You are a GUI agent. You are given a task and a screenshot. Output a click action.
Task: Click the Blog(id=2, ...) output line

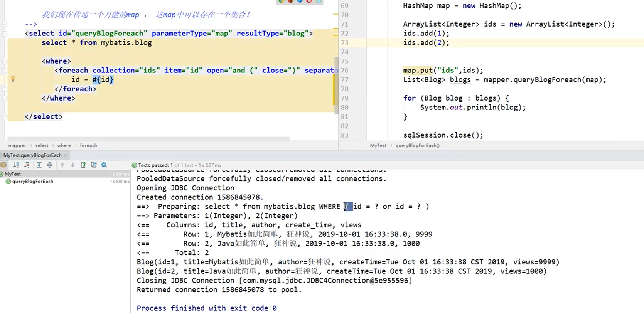[x=342, y=271]
